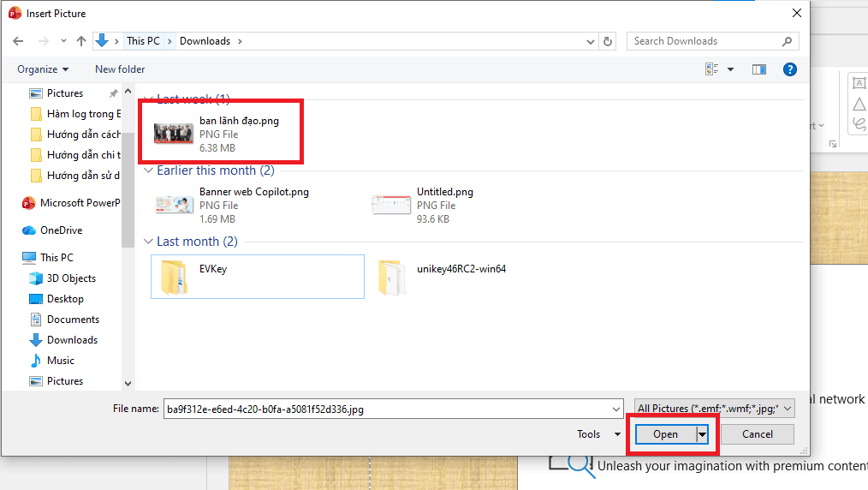868x490 pixels.
Task: Click the Forward navigation arrow
Action: pos(43,41)
